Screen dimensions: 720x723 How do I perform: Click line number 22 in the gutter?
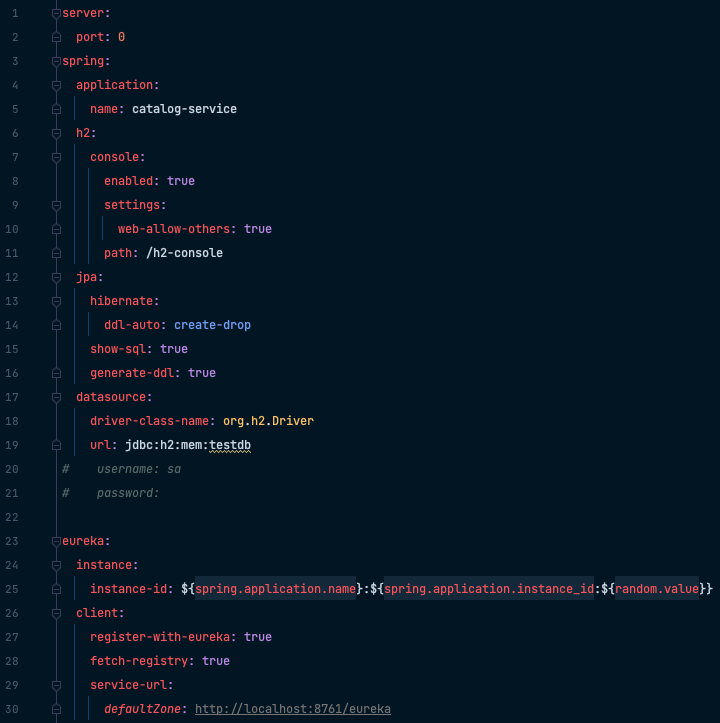[x=12, y=517]
